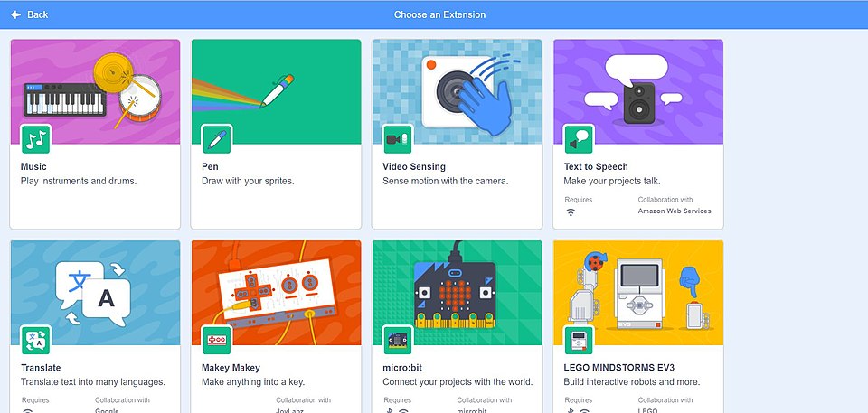Open the micro:bit extension title
The width and height of the screenshot is (868, 413).
(402, 368)
